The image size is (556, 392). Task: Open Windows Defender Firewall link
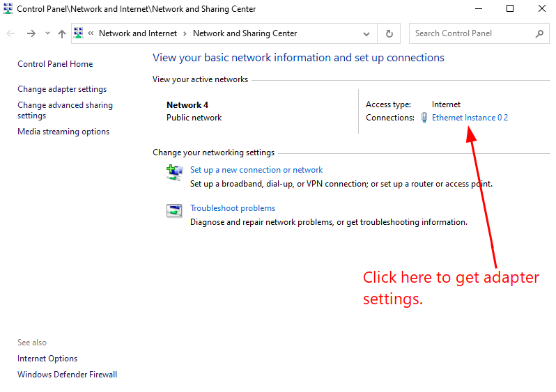(x=67, y=375)
